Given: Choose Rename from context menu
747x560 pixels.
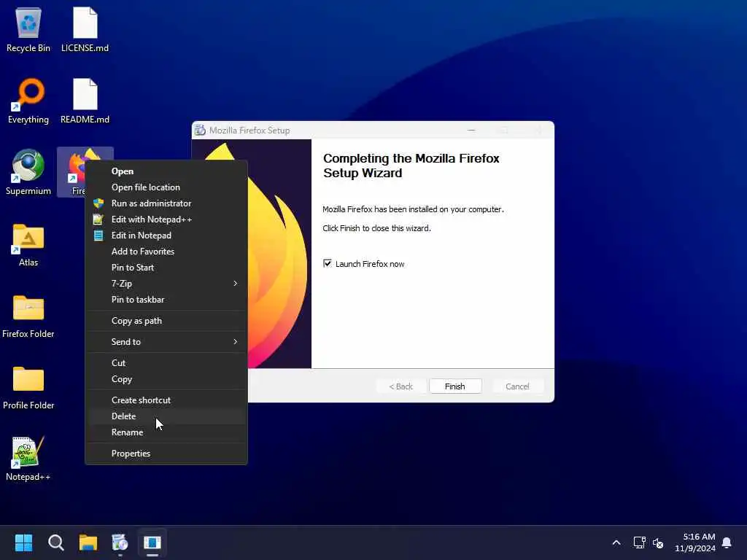Looking at the screenshot, I should click(166, 432).
